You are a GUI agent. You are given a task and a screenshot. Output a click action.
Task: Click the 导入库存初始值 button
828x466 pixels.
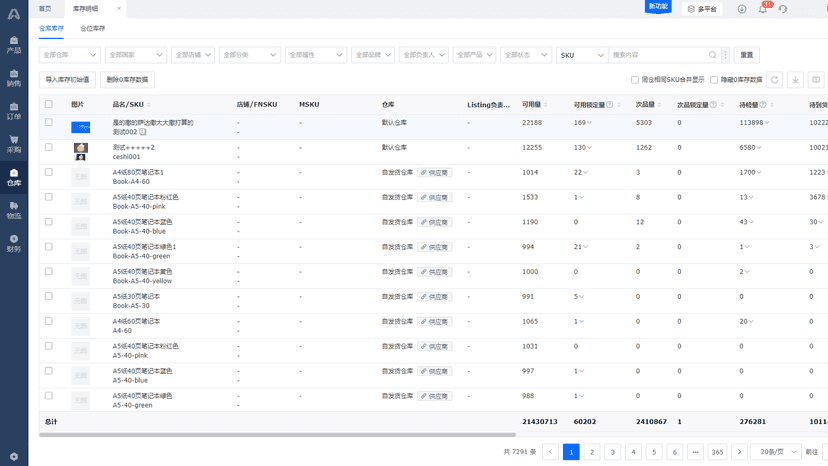pos(67,80)
